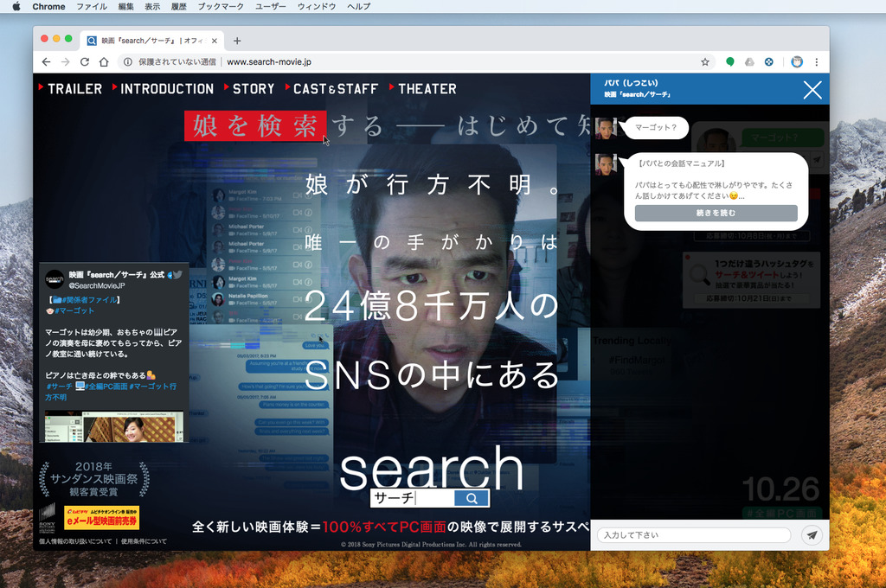Click the #関係者ファイル hashtag in tweet
886x588 pixels.
89,300
